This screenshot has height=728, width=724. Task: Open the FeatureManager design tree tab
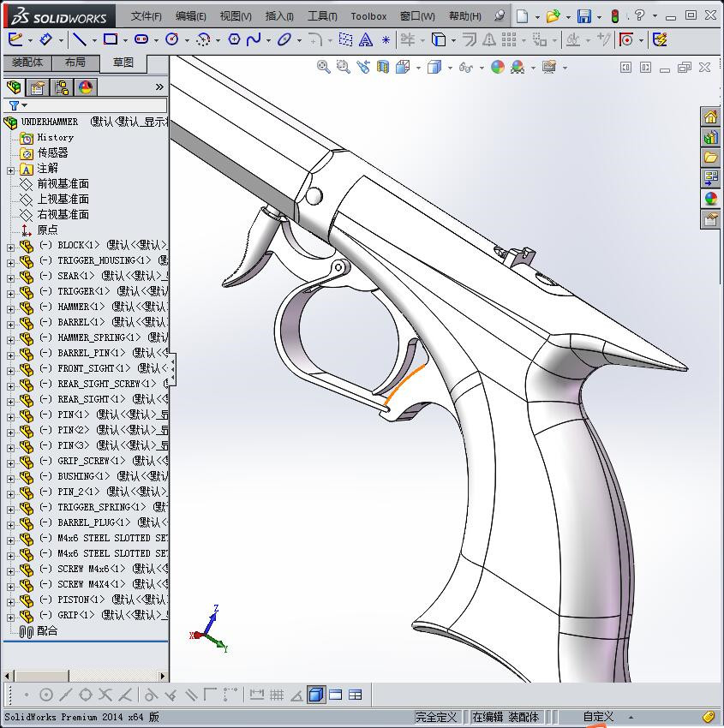pos(14,87)
